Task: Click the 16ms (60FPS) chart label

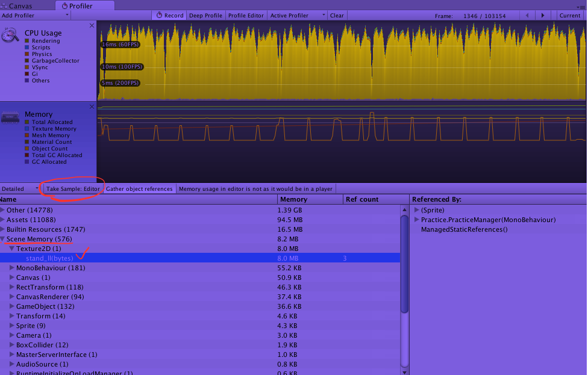Action: click(x=120, y=44)
